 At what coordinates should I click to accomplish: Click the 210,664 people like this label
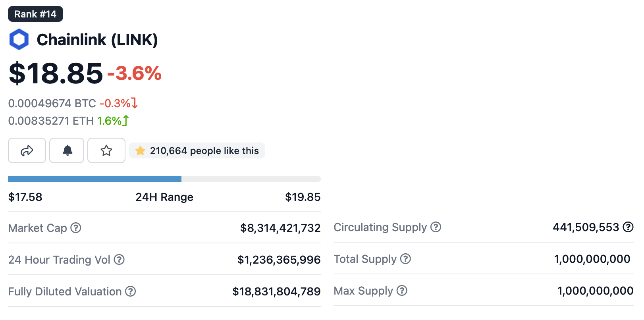(x=204, y=151)
